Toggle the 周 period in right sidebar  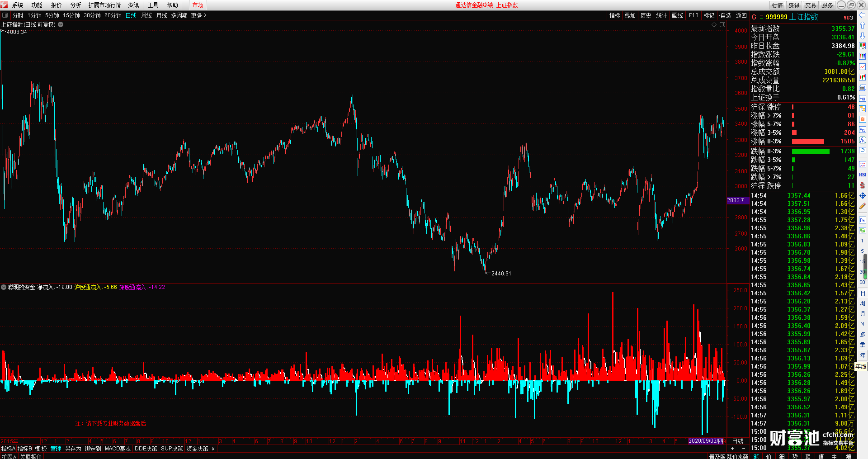point(863,303)
